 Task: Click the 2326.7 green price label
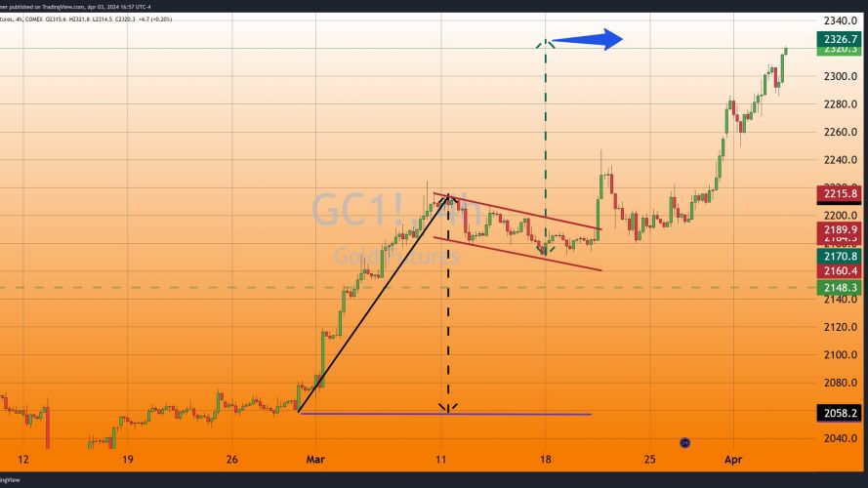point(840,39)
